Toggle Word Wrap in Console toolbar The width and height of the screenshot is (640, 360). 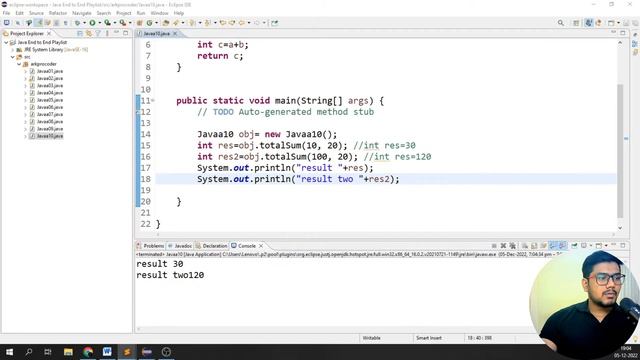point(543,246)
